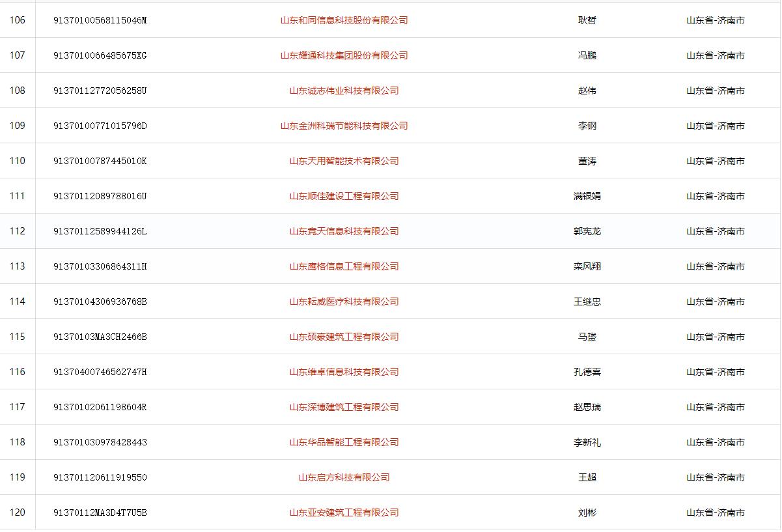Select legal representative 满银娟 cell
The width and height of the screenshot is (782, 532).
[587, 196]
